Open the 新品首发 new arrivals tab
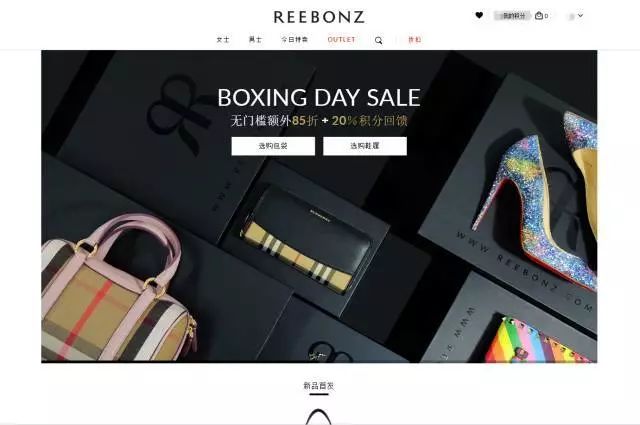Viewport: 640px width, 425px height. coord(319,386)
